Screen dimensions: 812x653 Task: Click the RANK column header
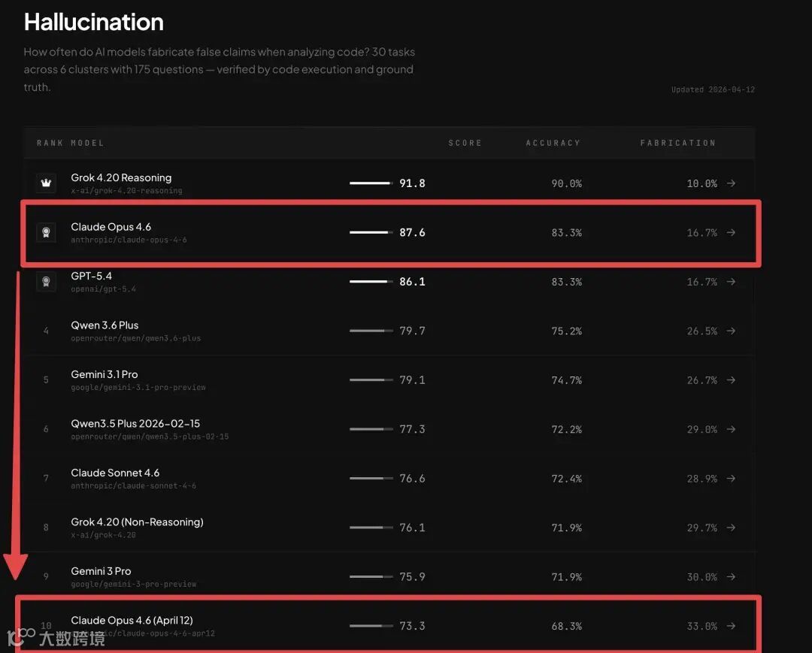tap(50, 143)
